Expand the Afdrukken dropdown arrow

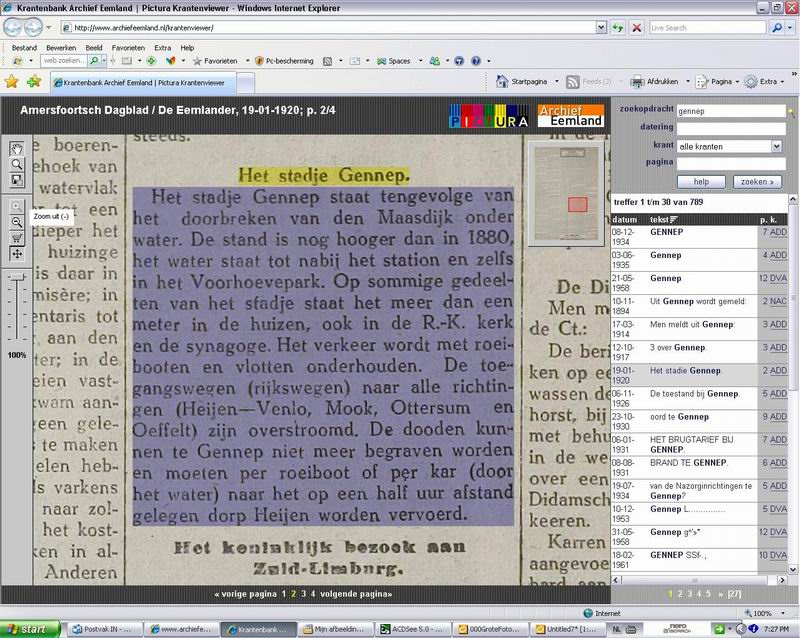pyautogui.click(x=688, y=82)
